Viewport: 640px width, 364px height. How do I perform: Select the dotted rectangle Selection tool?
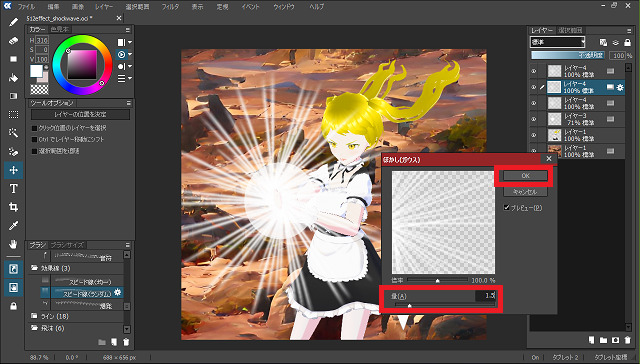coord(13,115)
